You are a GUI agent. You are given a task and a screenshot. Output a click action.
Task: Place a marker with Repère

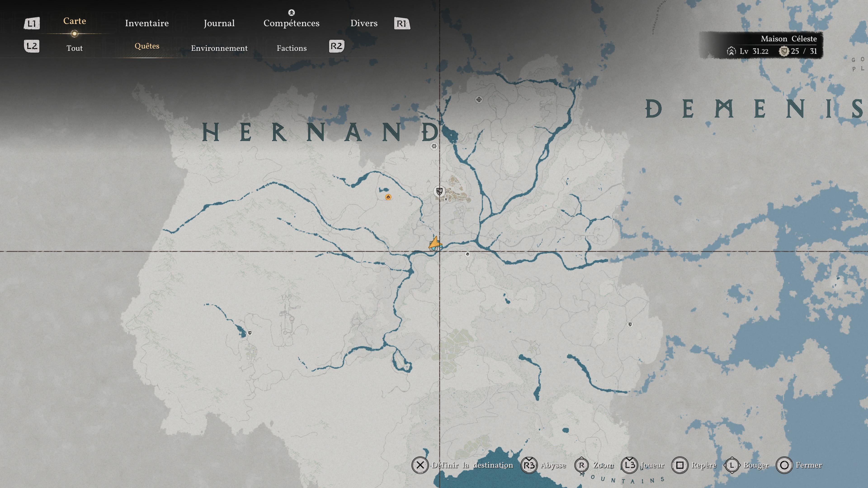click(704, 465)
